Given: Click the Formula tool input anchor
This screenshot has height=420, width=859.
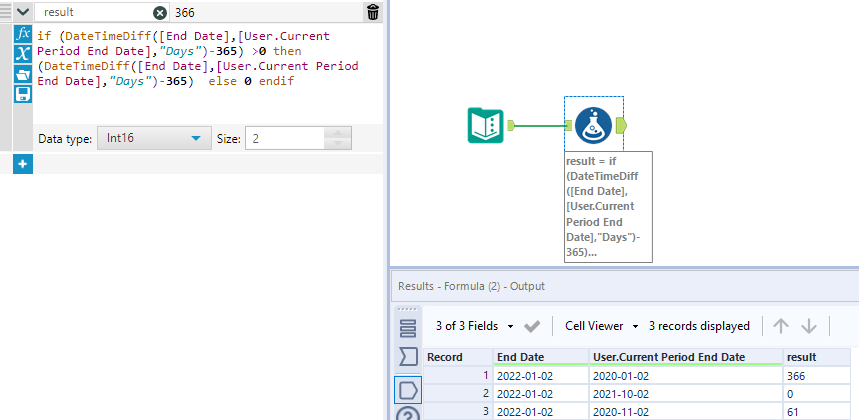Looking at the screenshot, I should coord(569,126).
